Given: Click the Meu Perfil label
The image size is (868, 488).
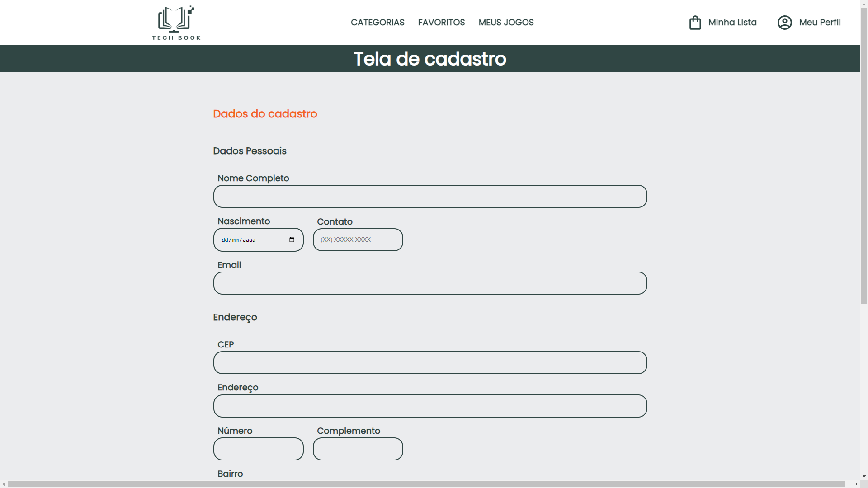Looking at the screenshot, I should 820,22.
